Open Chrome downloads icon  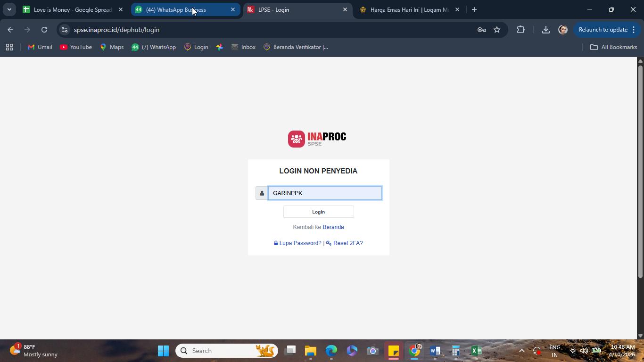point(545,30)
